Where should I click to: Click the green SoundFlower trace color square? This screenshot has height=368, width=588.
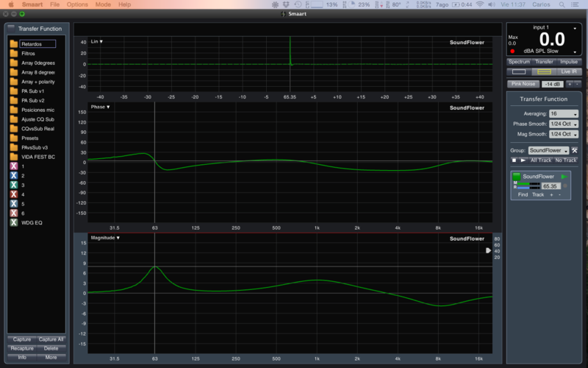point(517,177)
